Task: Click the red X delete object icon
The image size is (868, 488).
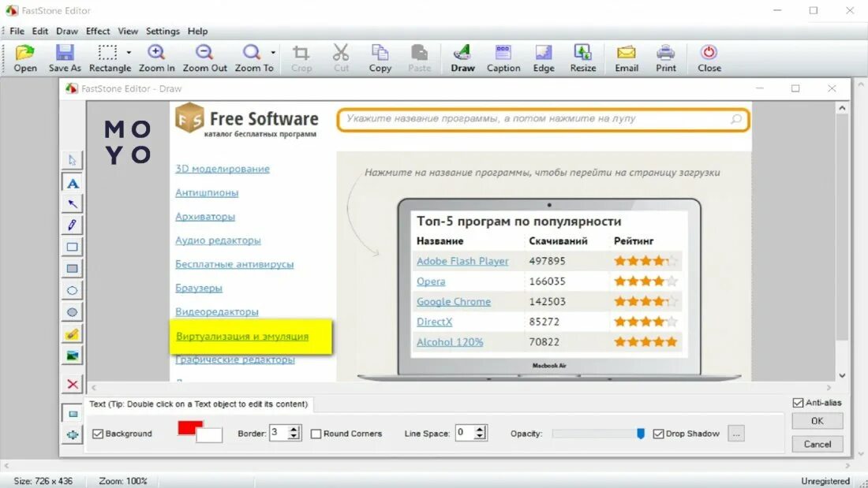Action: coord(72,384)
